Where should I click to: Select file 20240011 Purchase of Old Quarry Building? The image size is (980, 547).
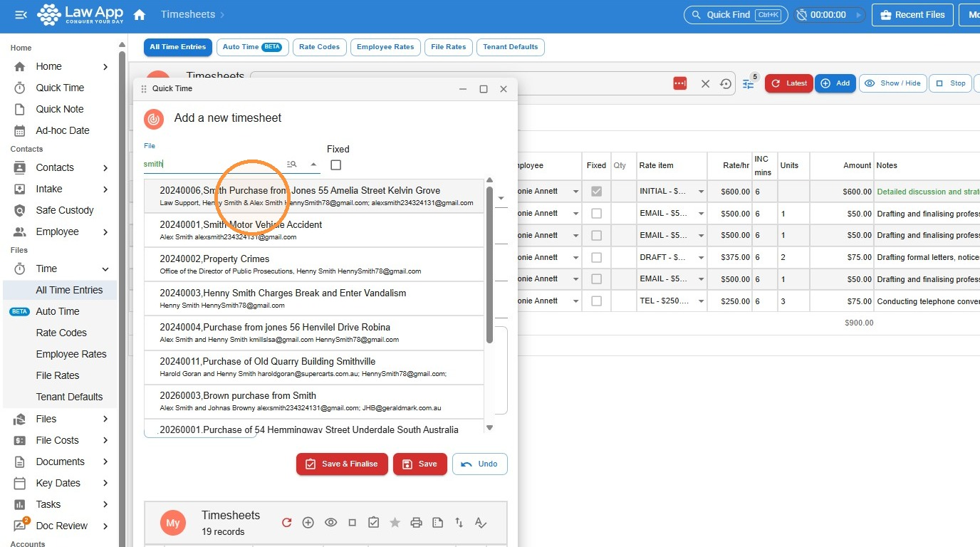(x=314, y=367)
